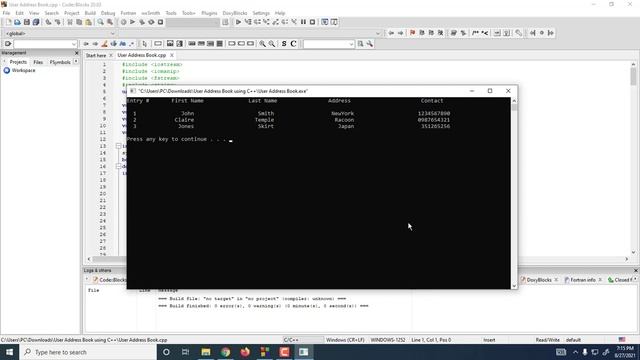Open the Settings menu
This screenshot has height=360, width=640.
click(x=261, y=13)
